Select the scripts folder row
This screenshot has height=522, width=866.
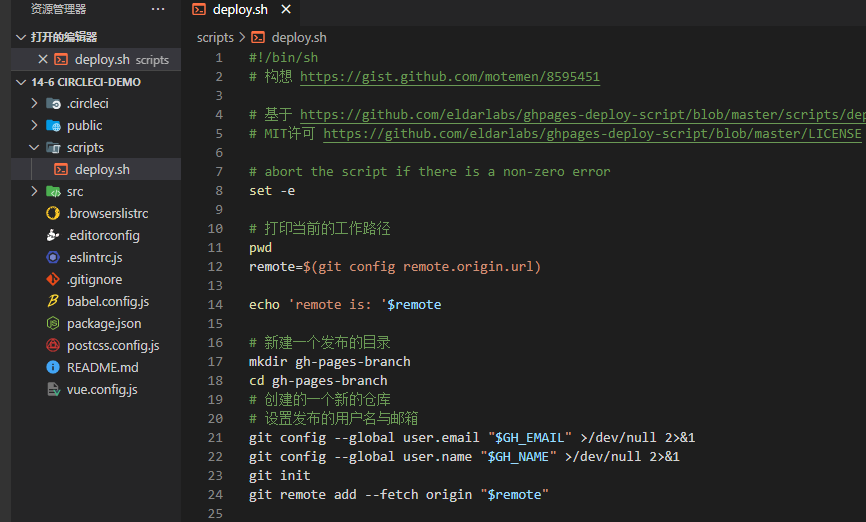pyautogui.click(x=96, y=147)
